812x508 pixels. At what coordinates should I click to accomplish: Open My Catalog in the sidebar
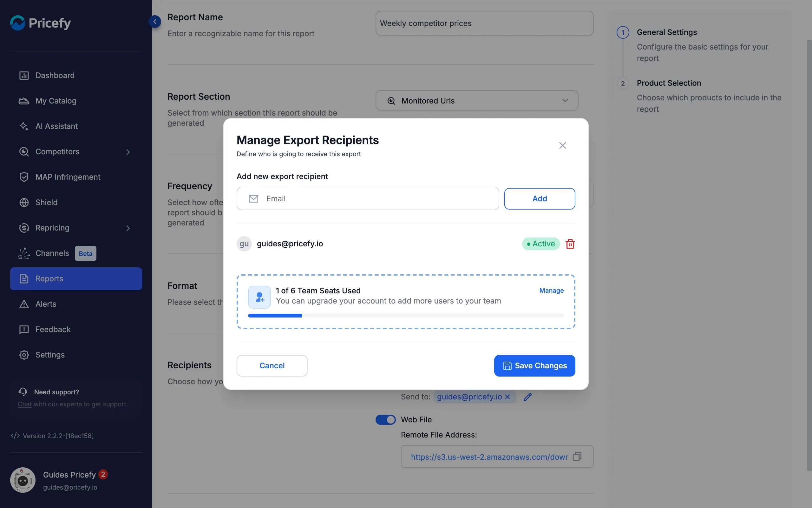(x=76, y=101)
